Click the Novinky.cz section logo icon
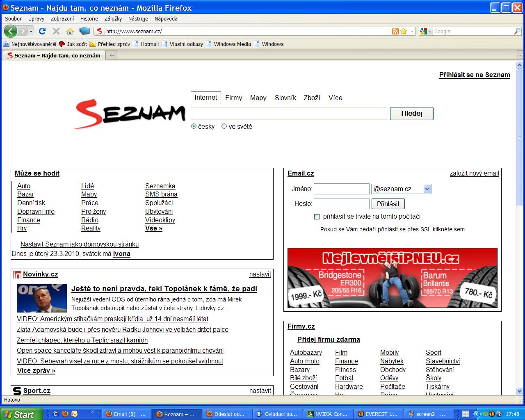Screen dimensions: 525x420 pyautogui.click(x=17, y=274)
